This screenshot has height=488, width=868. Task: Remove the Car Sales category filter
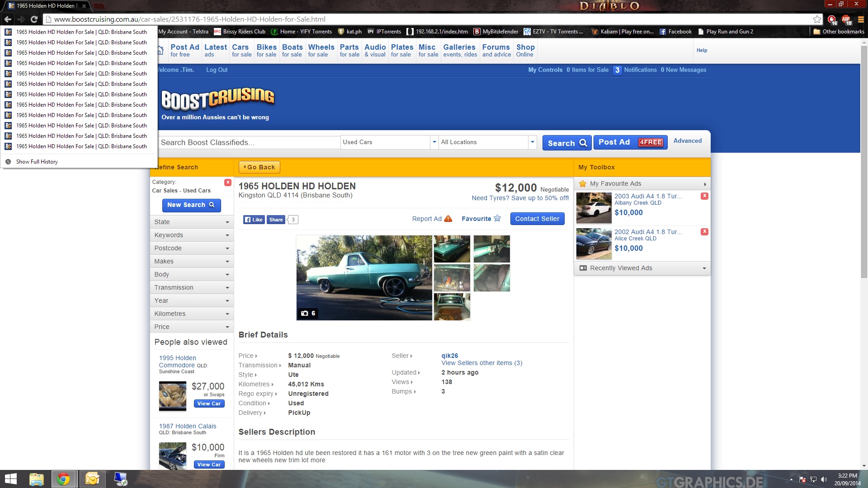point(228,182)
